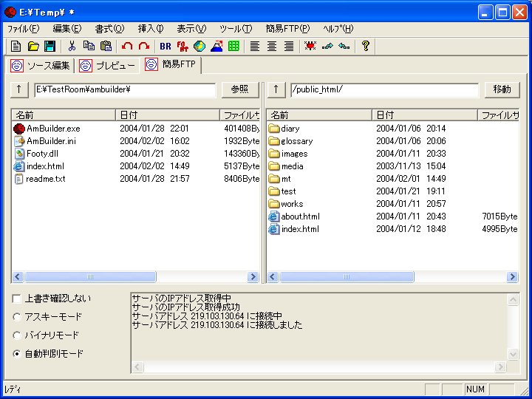Switch to プレビュー tab
Screen dimensions: 532x399
coord(107,66)
